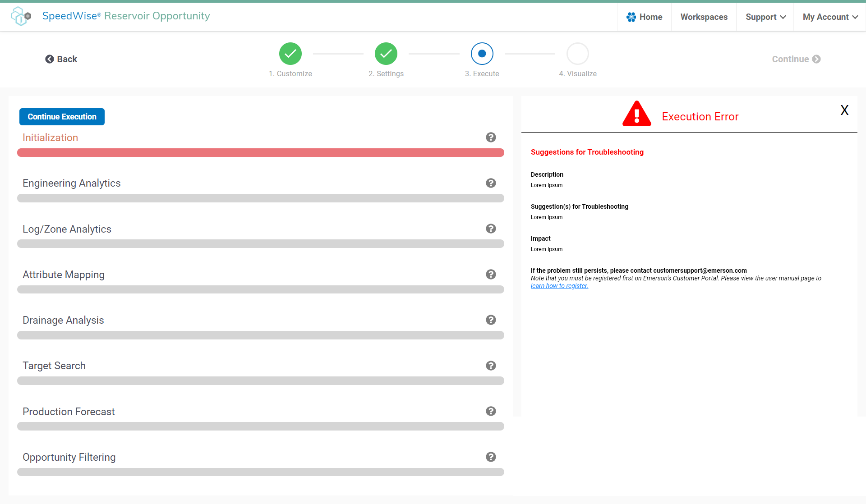Open help for Production Forecast
This screenshot has height=504, width=866.
[491, 411]
